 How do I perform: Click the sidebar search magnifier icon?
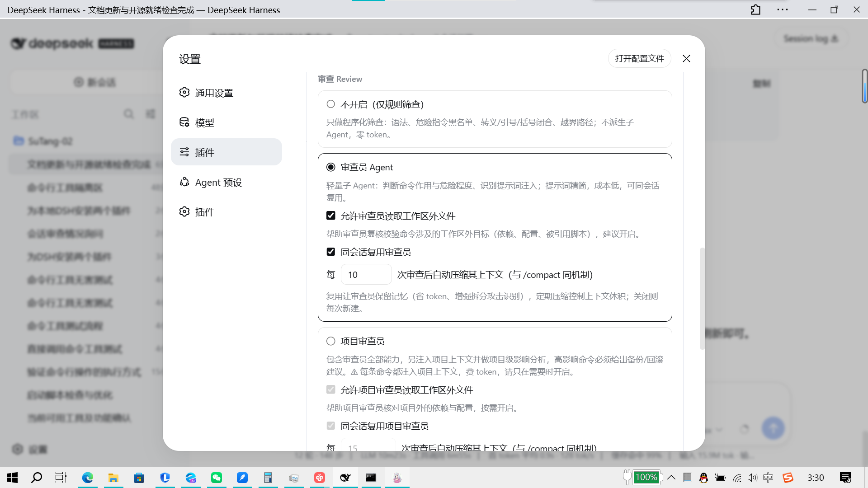pos(129,114)
